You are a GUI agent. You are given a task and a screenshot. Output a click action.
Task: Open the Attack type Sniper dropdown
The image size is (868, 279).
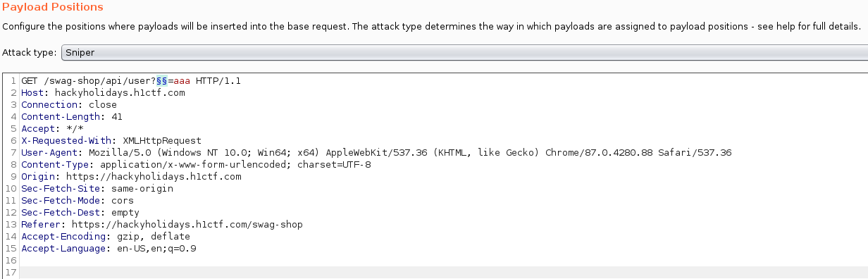click(x=465, y=53)
